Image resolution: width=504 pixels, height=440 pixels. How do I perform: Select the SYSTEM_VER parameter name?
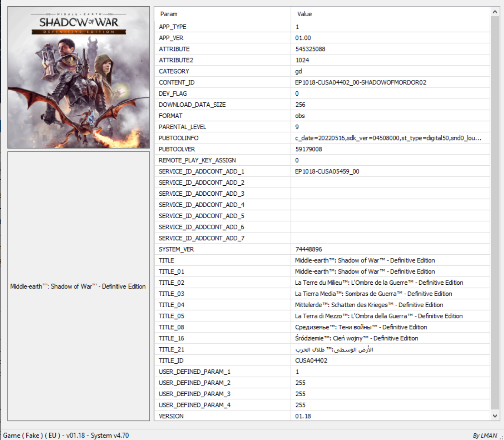tap(176, 249)
